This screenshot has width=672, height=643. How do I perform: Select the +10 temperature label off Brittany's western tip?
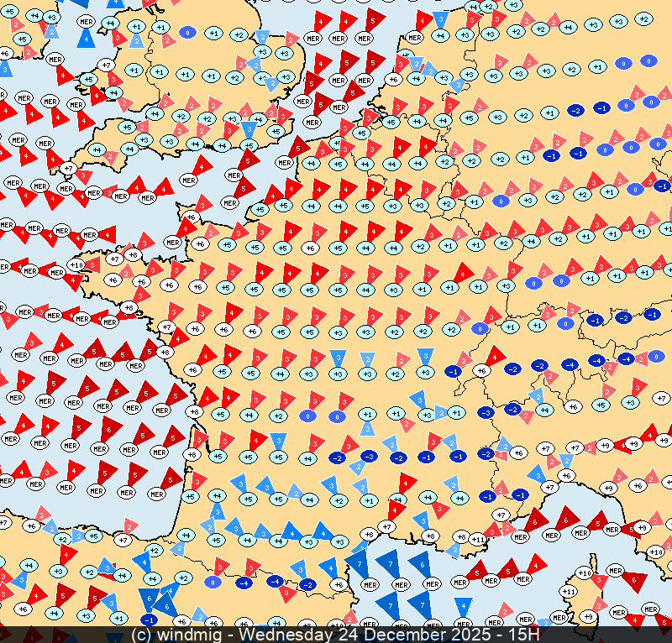[76, 266]
